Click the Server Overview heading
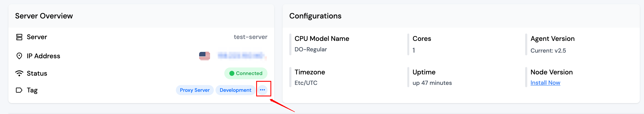 (44, 16)
